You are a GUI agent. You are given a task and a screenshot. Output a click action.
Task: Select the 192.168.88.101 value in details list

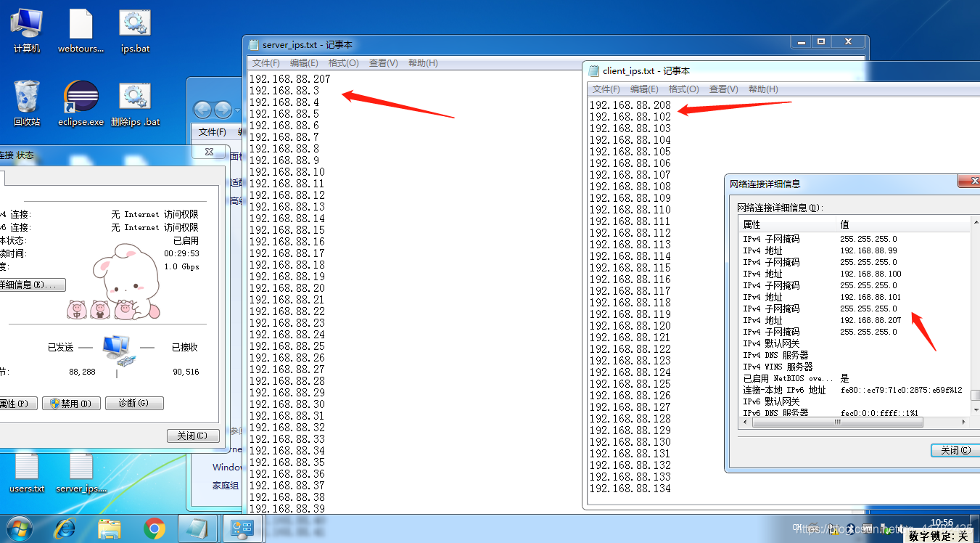coord(870,297)
